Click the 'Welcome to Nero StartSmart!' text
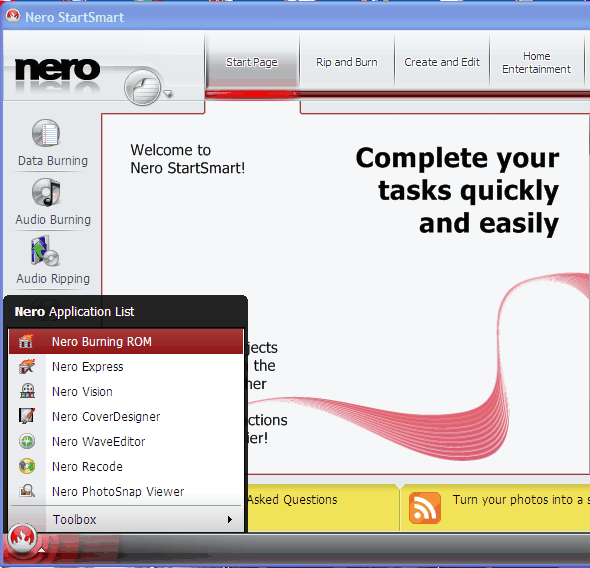The width and height of the screenshot is (590, 568). coord(188,159)
